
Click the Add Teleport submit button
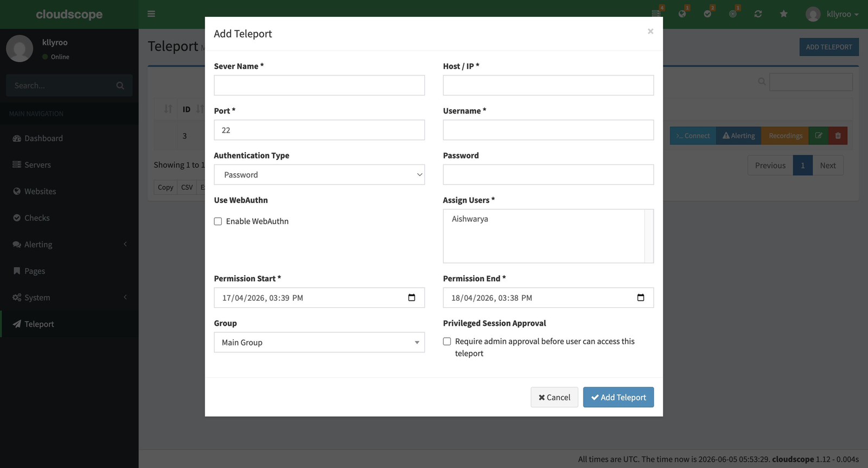click(x=618, y=397)
